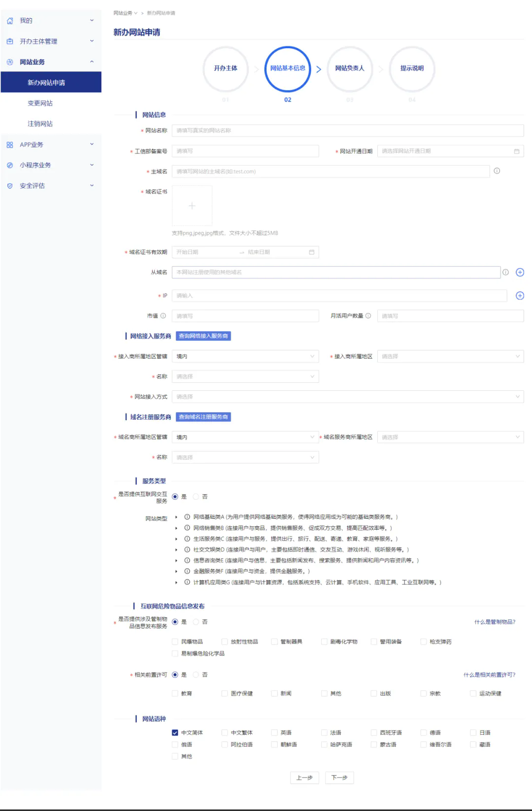Click the domain certificate upload plus box
The image size is (532, 811).
coord(192,206)
